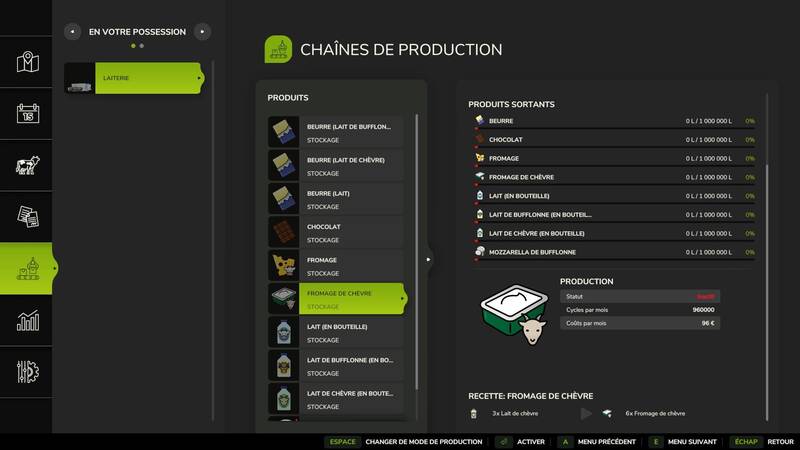
Task: Open the statistics chart icon in the sidebar
Action: [28, 320]
